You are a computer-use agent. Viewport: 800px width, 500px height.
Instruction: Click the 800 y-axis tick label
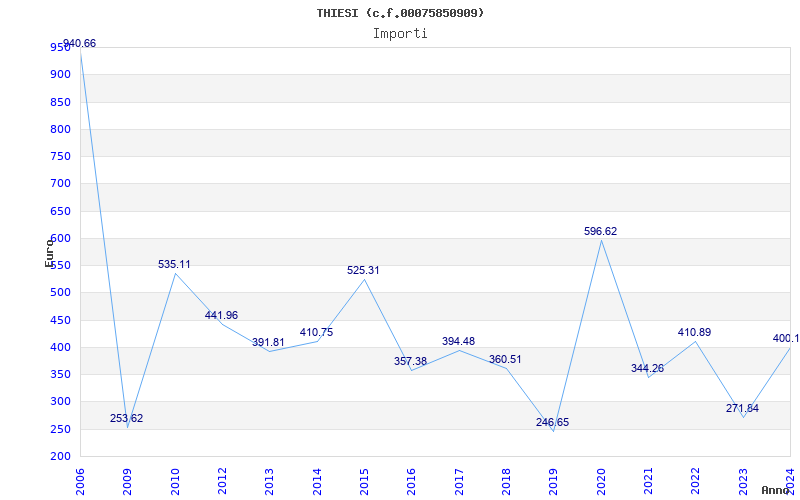60,129
